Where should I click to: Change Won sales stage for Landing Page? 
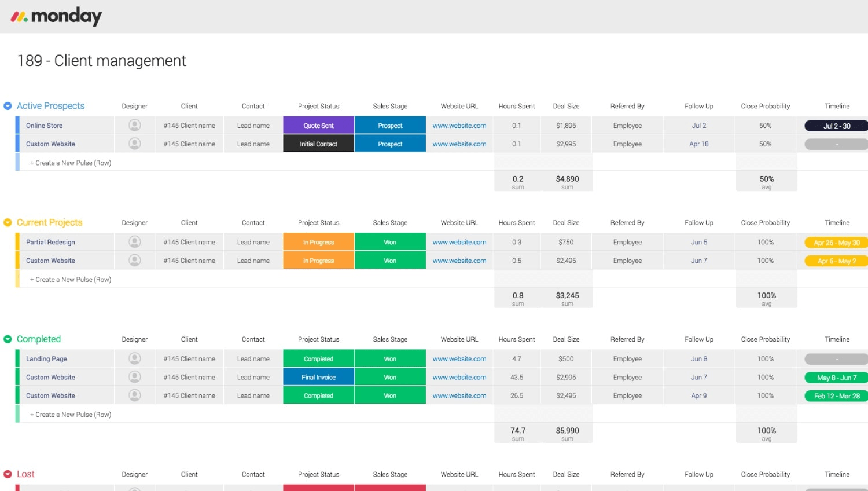click(x=390, y=359)
